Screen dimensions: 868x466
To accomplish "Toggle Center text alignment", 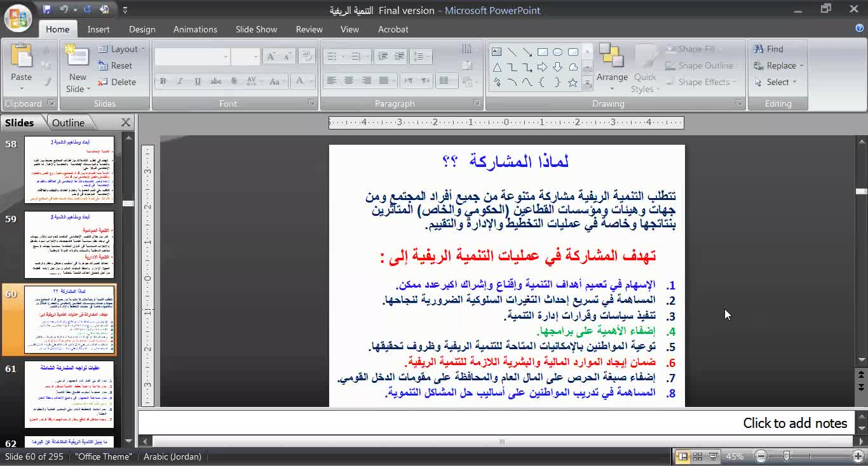I will click(348, 81).
